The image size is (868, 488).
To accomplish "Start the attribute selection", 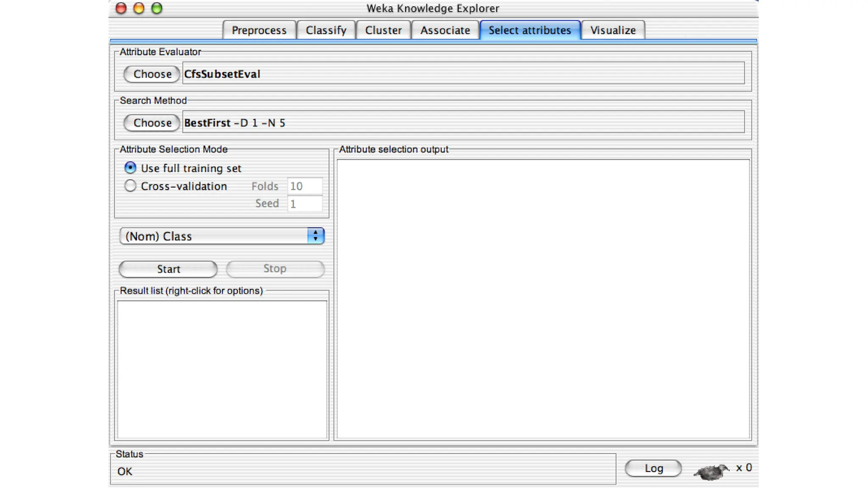I will (168, 269).
